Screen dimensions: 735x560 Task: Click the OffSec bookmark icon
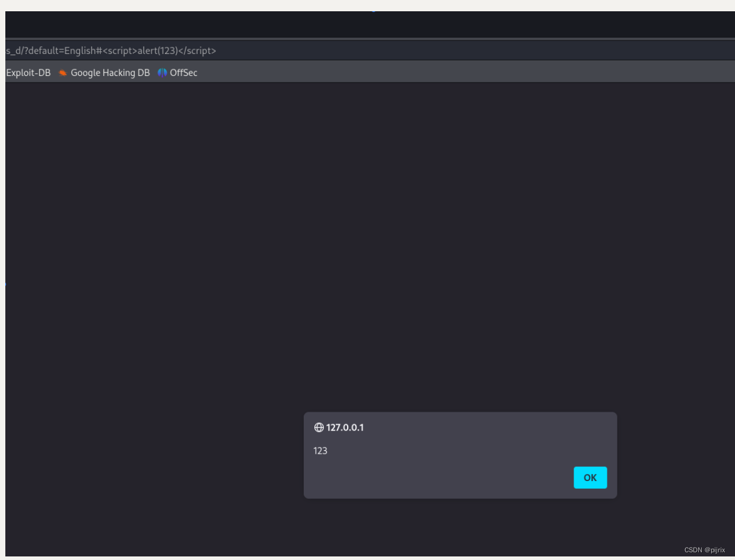point(163,73)
